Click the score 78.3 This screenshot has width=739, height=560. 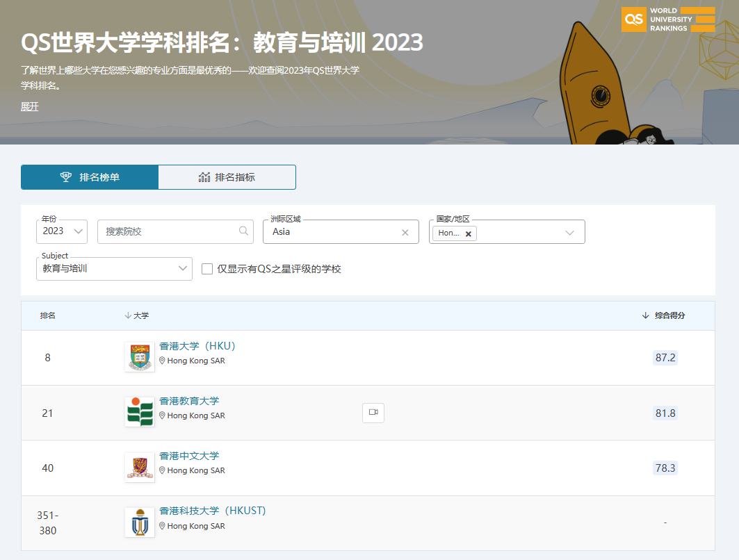point(665,468)
